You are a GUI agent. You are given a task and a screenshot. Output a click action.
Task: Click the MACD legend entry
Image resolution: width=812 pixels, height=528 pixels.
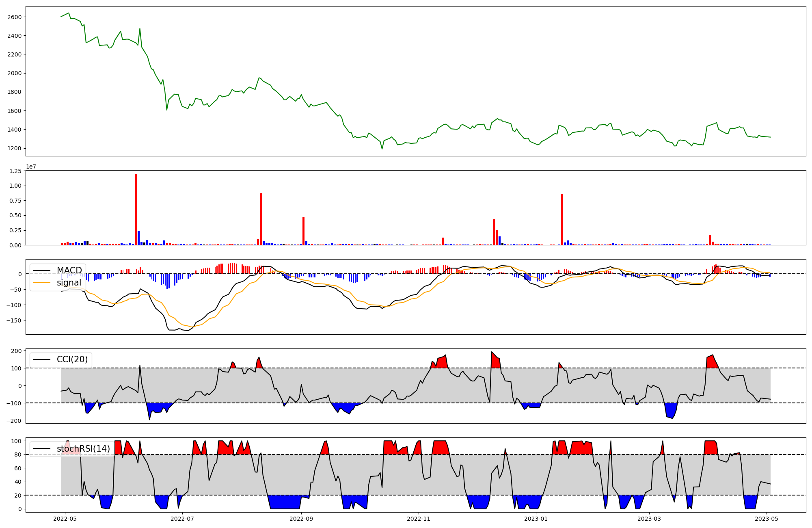click(69, 270)
